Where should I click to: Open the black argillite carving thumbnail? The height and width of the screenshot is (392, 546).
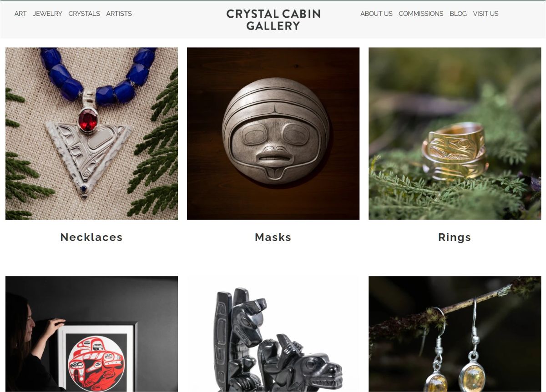pos(273,334)
